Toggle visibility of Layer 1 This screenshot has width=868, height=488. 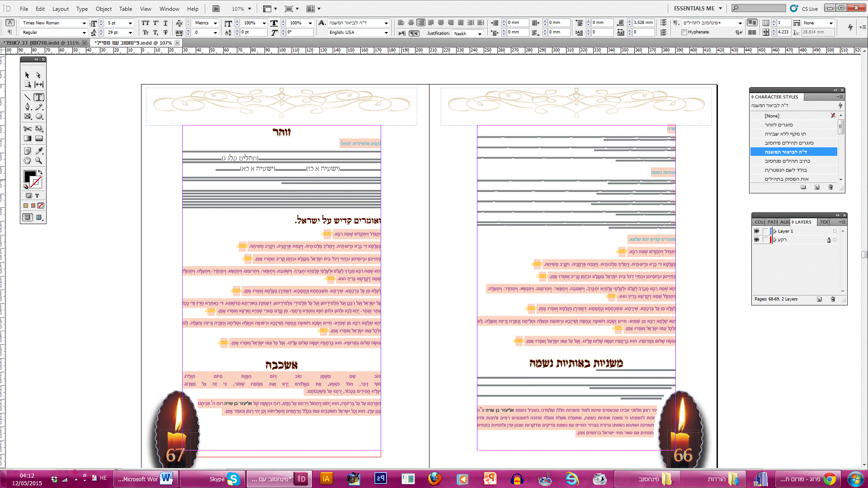click(756, 231)
